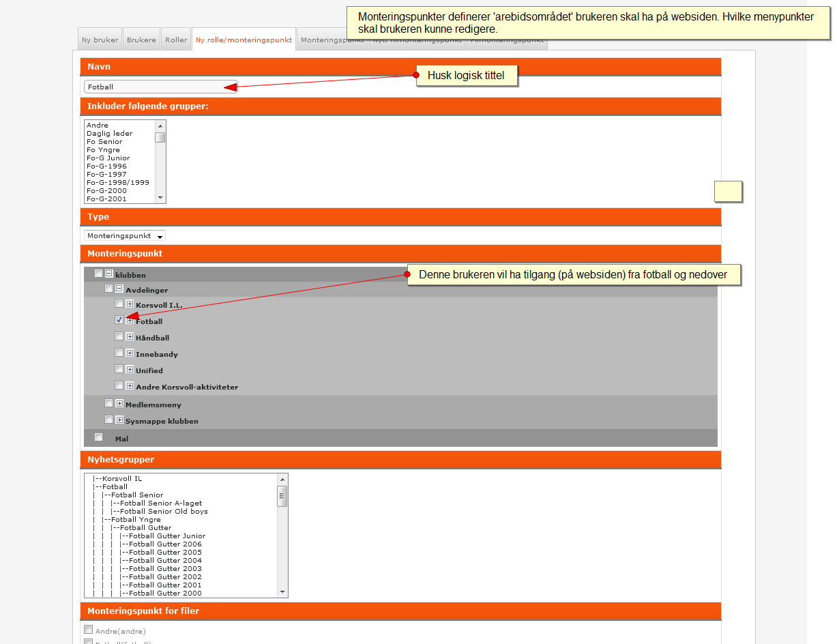Click up arrow of Nyhetsgrupper scrollbar
Image resolution: width=837 pixels, height=644 pixels.
tap(282, 479)
